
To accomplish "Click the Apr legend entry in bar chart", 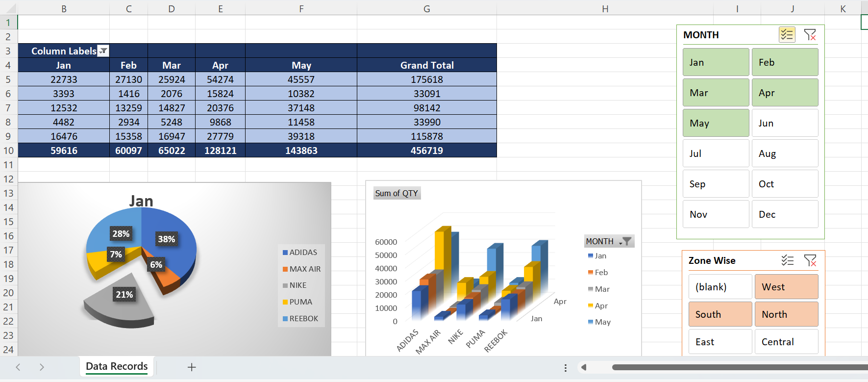I will (598, 306).
